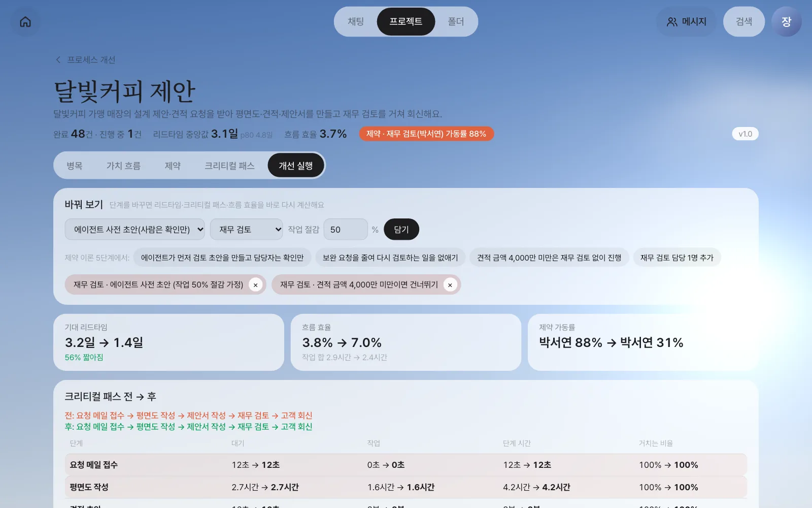Click the 흐름 효율 3.8% → 7.0% card
The height and width of the screenshot is (508, 812).
(x=406, y=342)
